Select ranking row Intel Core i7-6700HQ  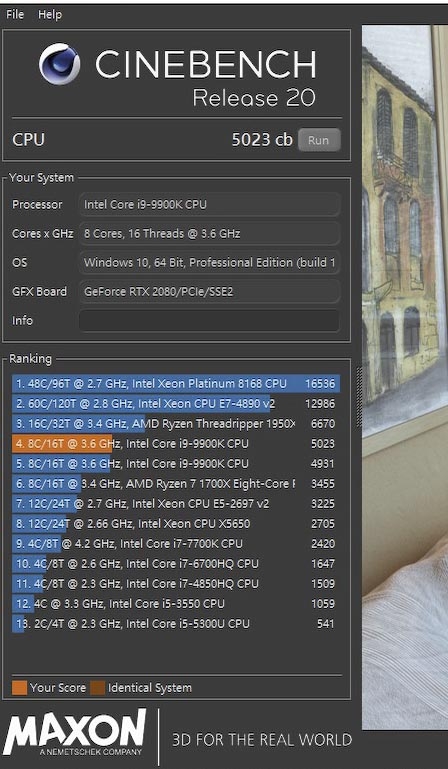pos(176,564)
